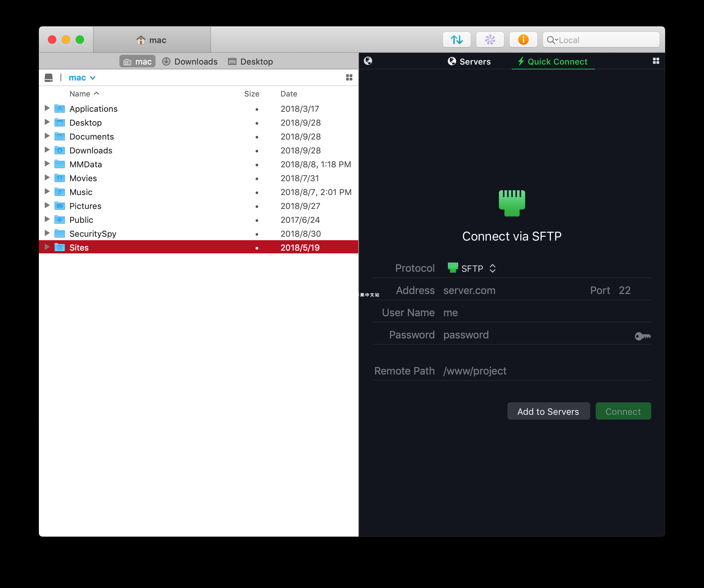Select the Downloads favorites tab

190,62
